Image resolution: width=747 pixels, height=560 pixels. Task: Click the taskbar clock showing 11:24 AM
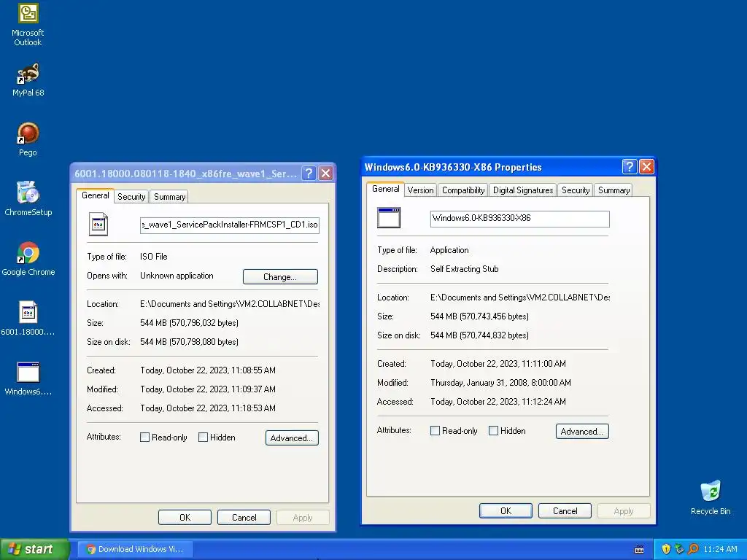coord(720,549)
